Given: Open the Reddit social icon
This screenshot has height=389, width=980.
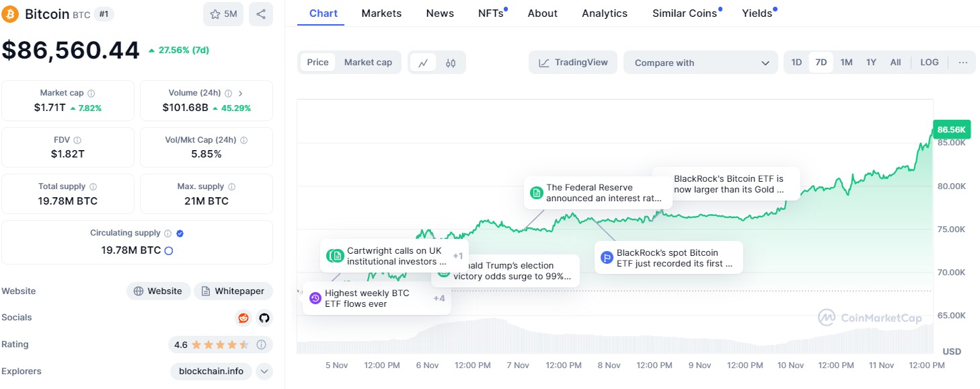Looking at the screenshot, I should click(x=243, y=318).
